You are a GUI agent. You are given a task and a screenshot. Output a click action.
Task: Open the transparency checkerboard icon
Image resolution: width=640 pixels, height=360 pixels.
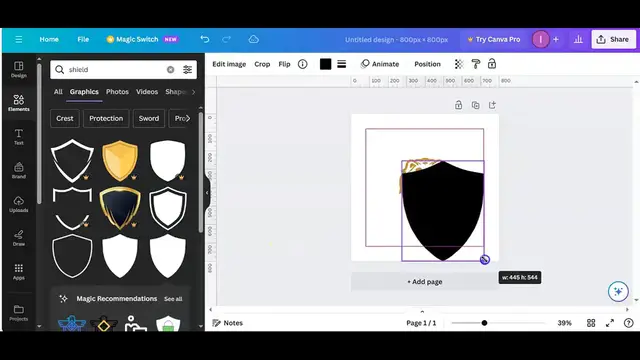[459, 64]
